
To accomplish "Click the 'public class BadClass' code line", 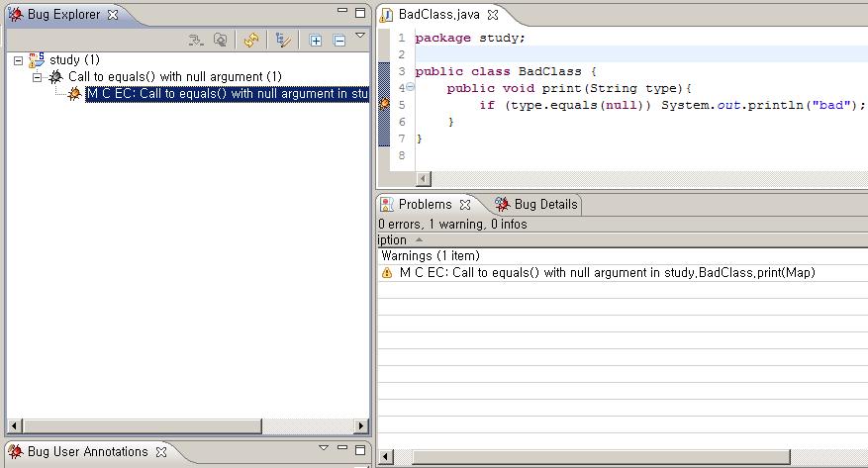I will (x=506, y=71).
